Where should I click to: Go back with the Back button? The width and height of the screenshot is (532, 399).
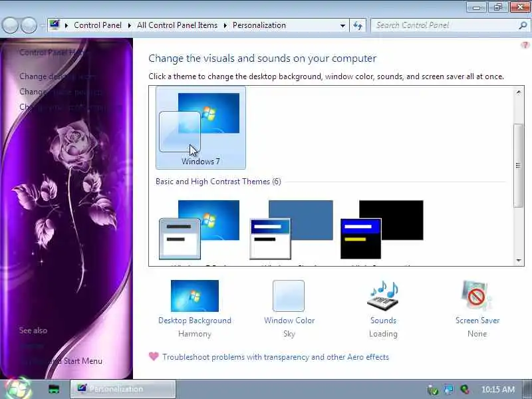click(10, 25)
